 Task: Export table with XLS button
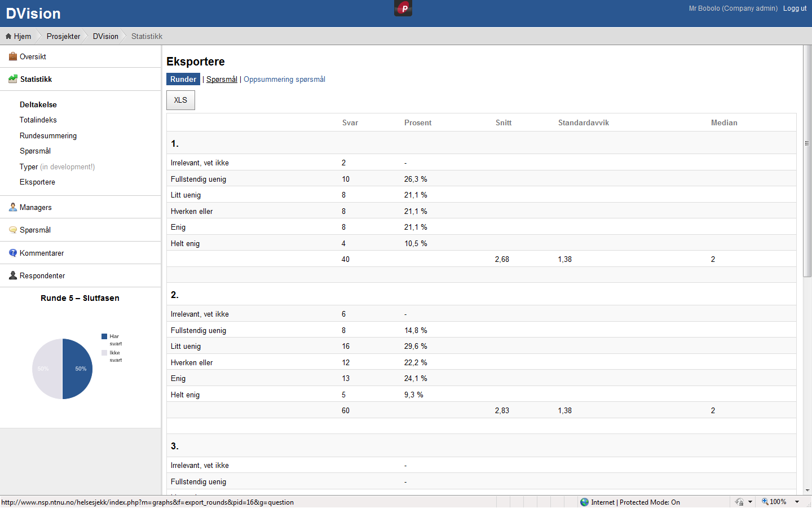click(180, 100)
